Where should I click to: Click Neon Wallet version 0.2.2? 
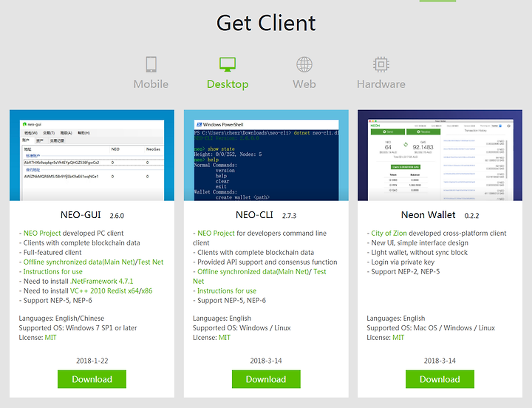pos(471,216)
